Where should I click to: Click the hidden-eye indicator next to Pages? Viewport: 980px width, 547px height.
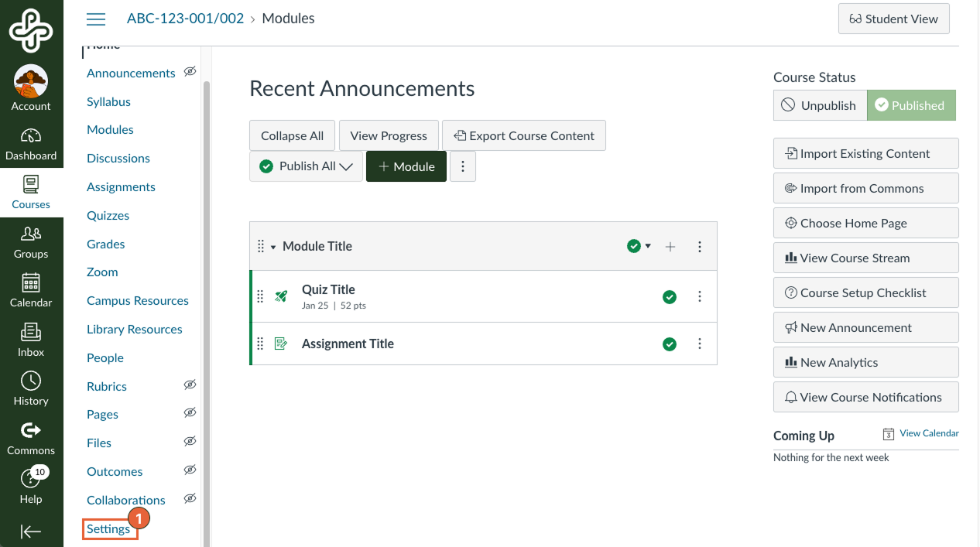click(x=190, y=412)
